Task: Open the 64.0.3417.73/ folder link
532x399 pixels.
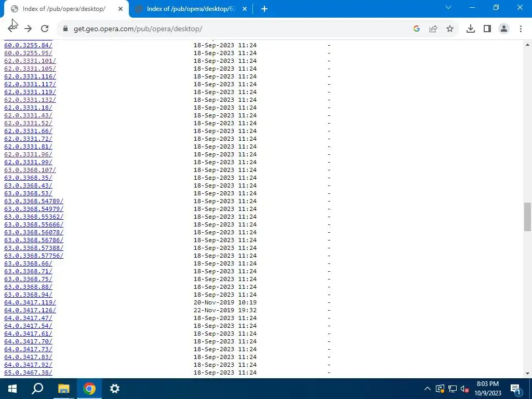Action: tap(28, 350)
